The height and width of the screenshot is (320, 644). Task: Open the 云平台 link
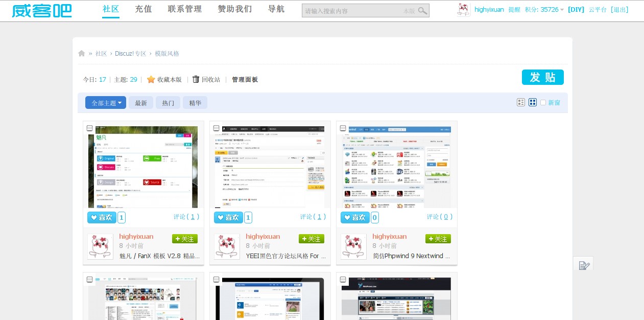click(x=598, y=9)
